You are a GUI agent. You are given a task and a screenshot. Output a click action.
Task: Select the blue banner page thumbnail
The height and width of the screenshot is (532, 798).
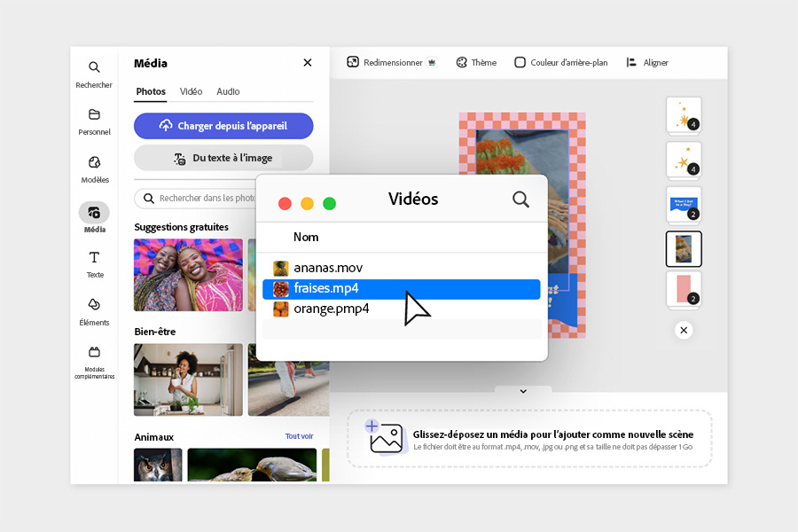pyautogui.click(x=684, y=205)
